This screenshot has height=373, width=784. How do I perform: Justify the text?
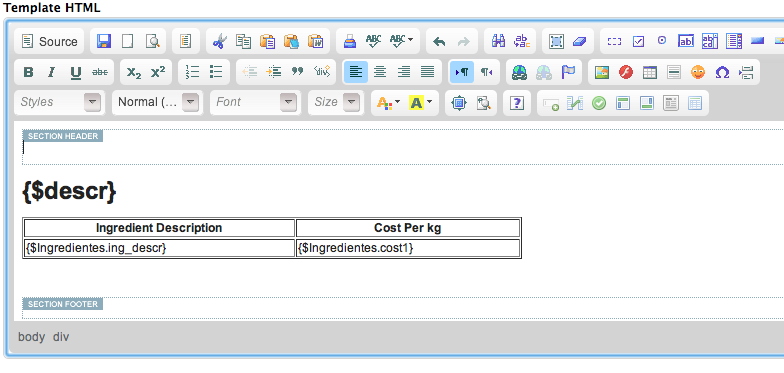click(x=428, y=72)
